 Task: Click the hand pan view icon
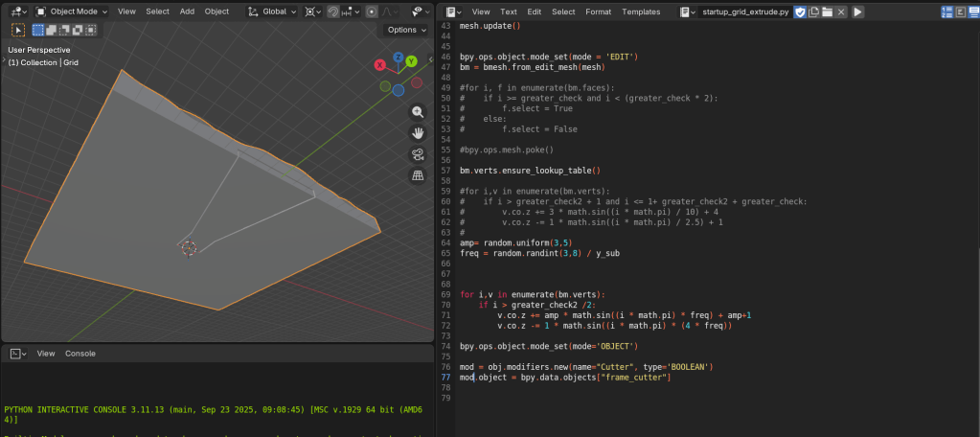click(418, 133)
